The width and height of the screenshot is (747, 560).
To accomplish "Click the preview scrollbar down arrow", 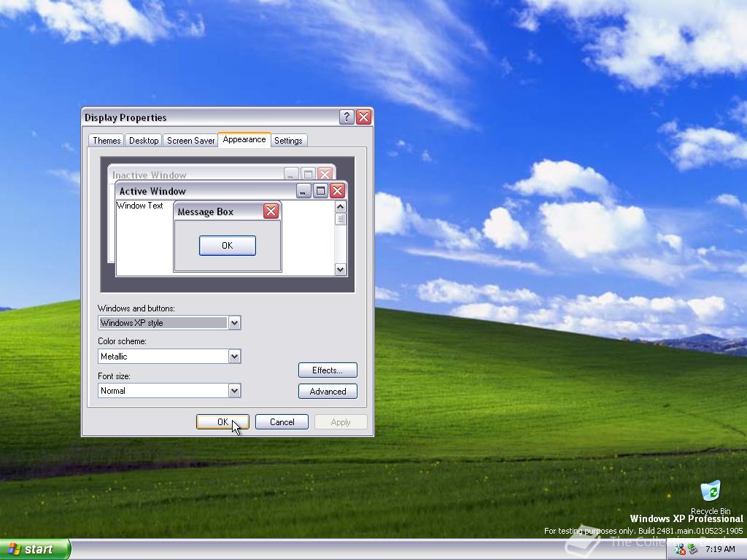I will (x=340, y=269).
